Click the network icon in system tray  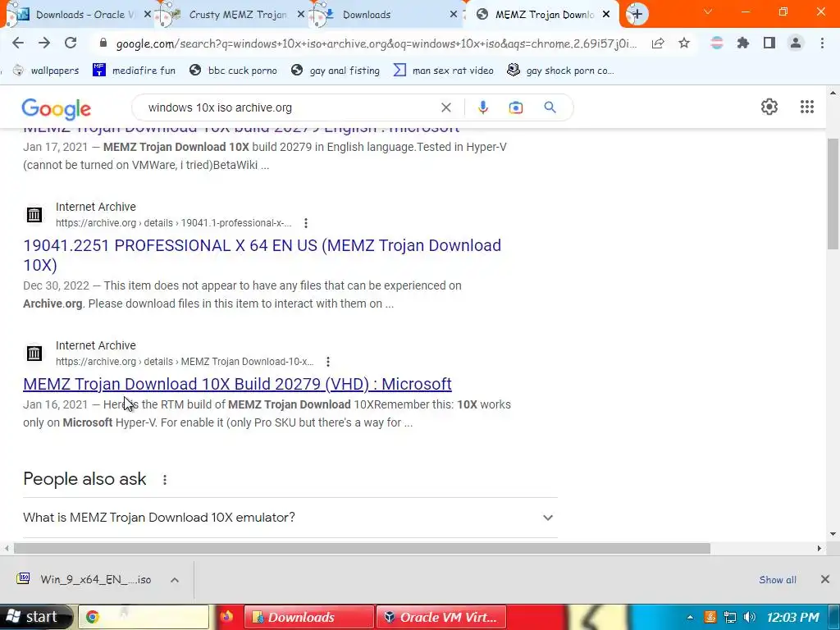point(729,617)
